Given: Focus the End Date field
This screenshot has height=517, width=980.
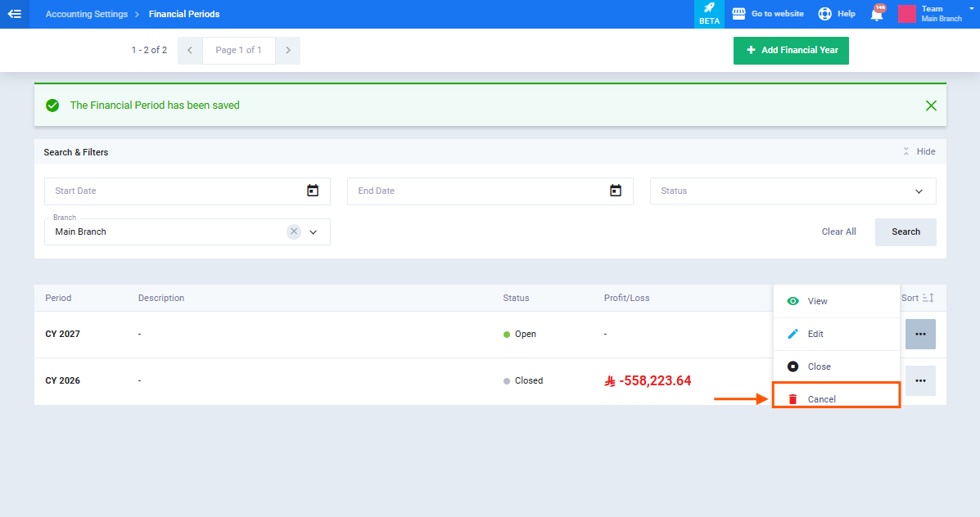Looking at the screenshot, I should (x=490, y=191).
